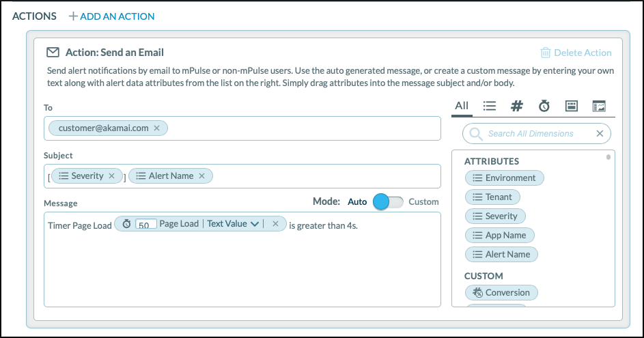Screen dimensions: 644x338
Task: Select the hash metrics filter icon
Action: pyautogui.click(x=517, y=106)
